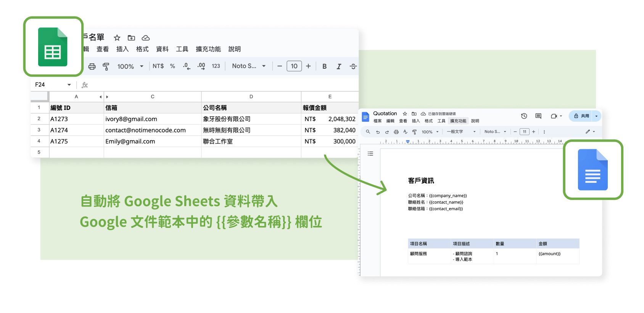The image size is (644, 313).
Task: Open the 工具 menu in Sheets
Action: pos(182,49)
